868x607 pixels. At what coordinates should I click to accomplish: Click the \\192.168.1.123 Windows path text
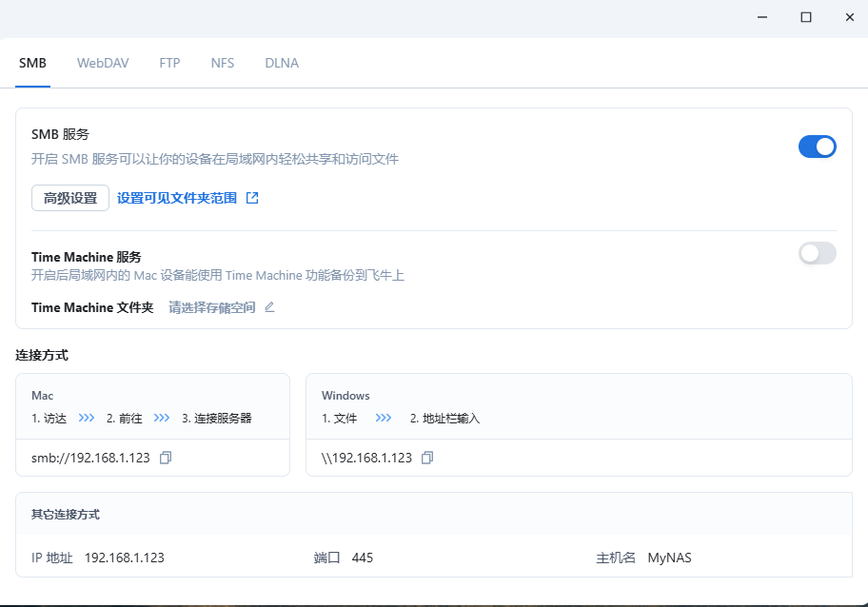(x=366, y=459)
